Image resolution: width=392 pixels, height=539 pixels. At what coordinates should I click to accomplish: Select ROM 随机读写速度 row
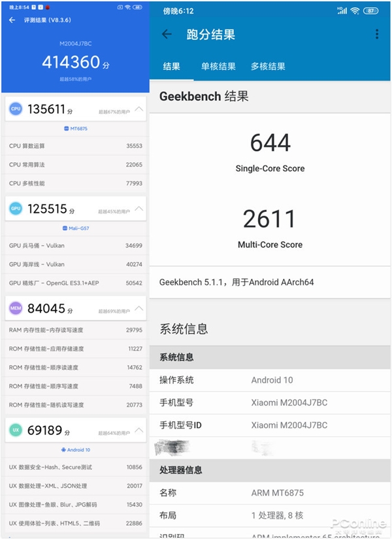tap(76, 405)
